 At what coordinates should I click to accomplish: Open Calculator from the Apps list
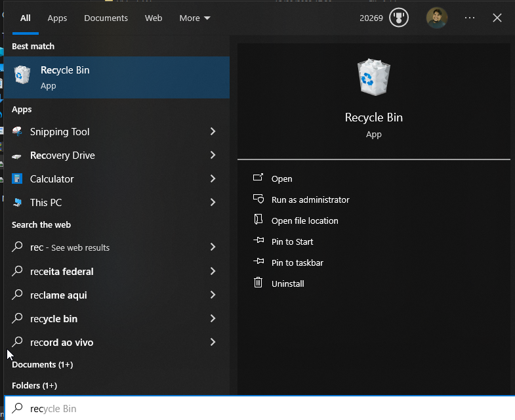[117, 178]
